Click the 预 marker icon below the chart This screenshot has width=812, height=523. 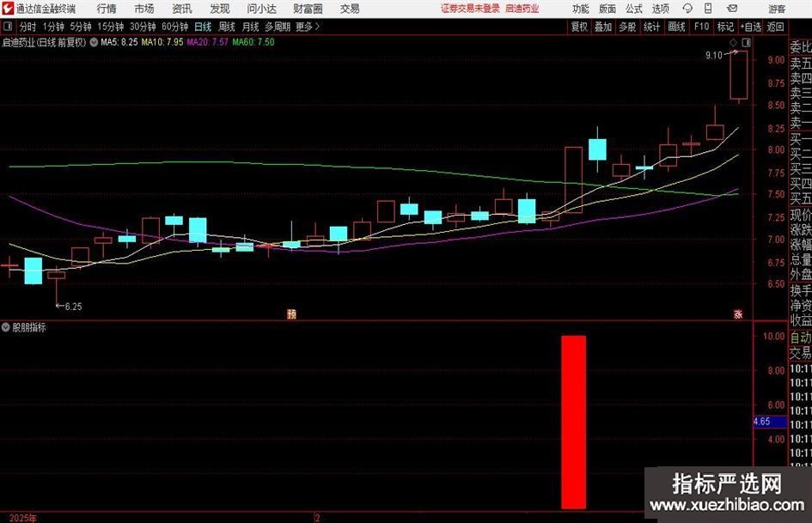coord(291,314)
